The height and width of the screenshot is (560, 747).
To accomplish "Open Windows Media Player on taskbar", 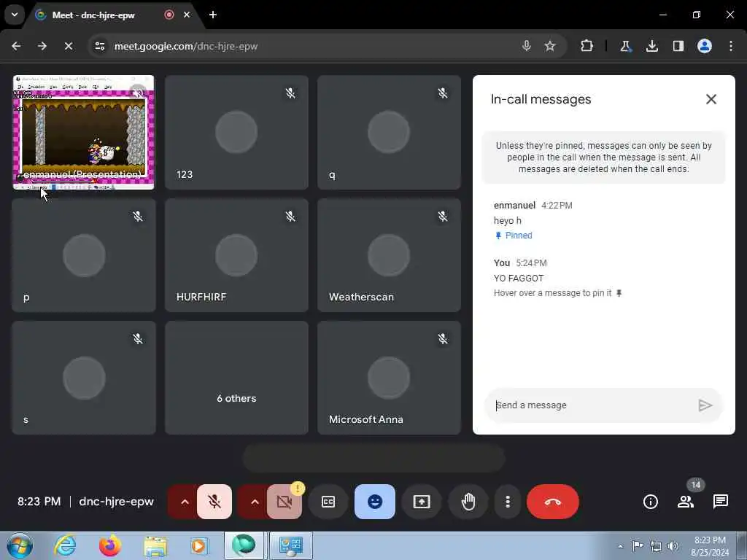I will click(199, 545).
